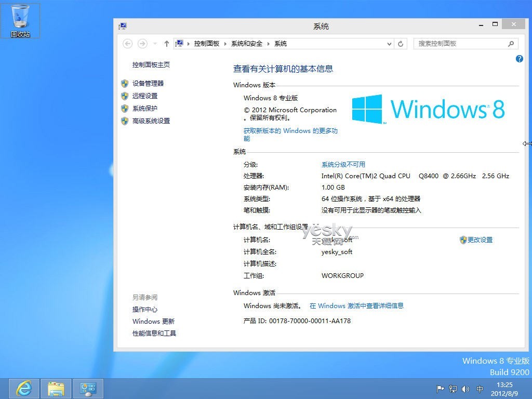
Task: Click the Windows 8 logo image
Action: click(428, 109)
